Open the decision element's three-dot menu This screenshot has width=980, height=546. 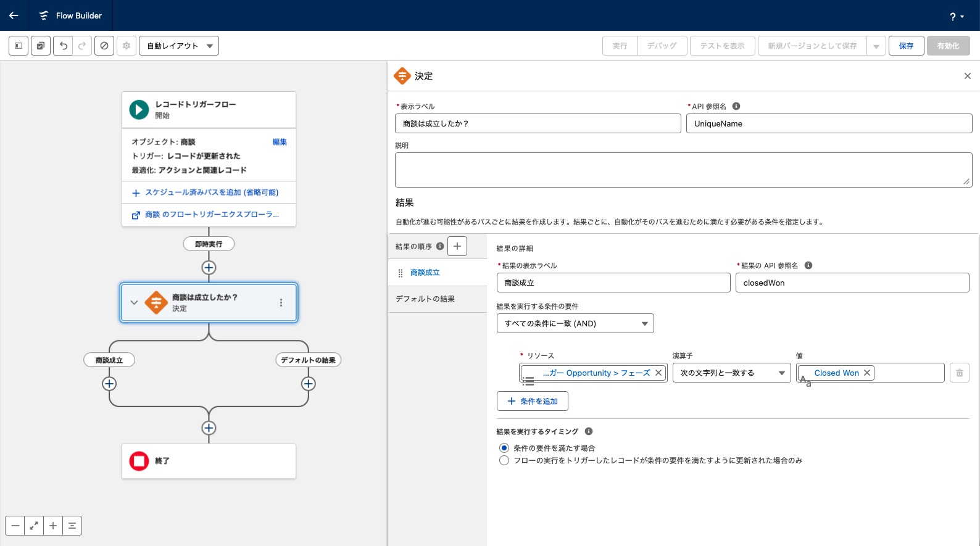tap(281, 302)
